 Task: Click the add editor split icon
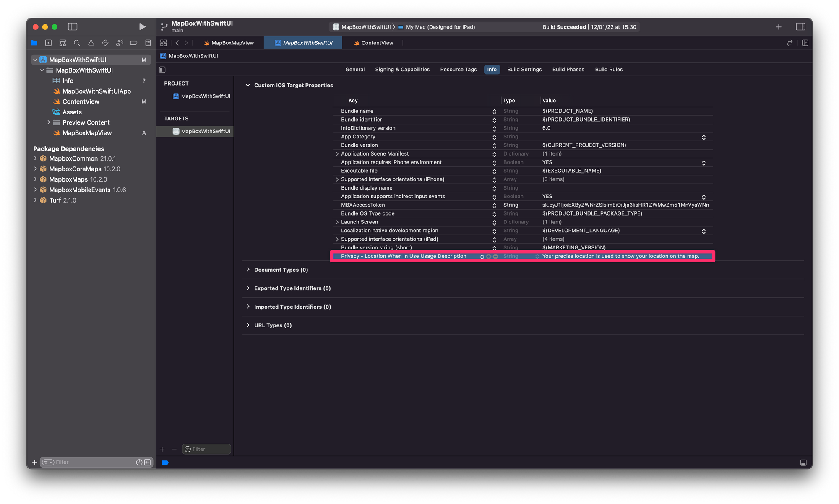(805, 43)
